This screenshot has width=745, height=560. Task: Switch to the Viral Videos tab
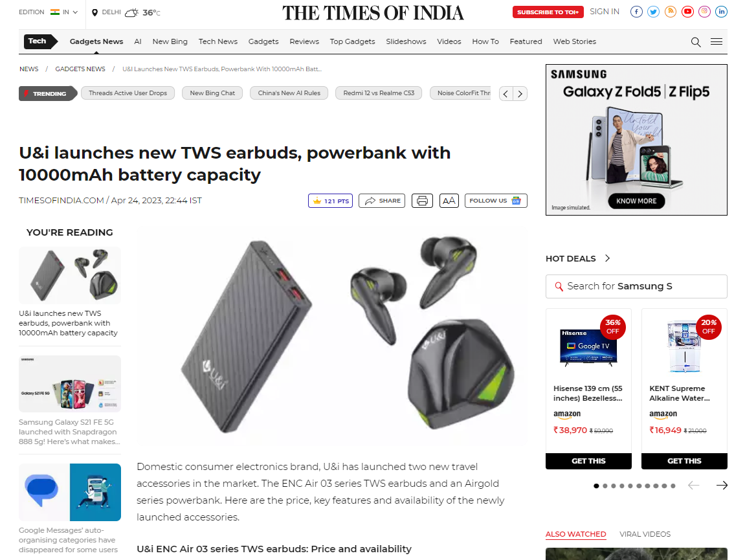click(645, 534)
